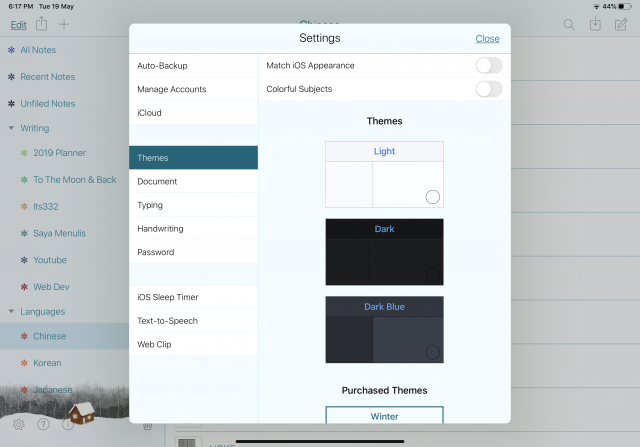Click the Unfiled Notes asterisk icon
The image size is (640, 447).
click(x=11, y=104)
